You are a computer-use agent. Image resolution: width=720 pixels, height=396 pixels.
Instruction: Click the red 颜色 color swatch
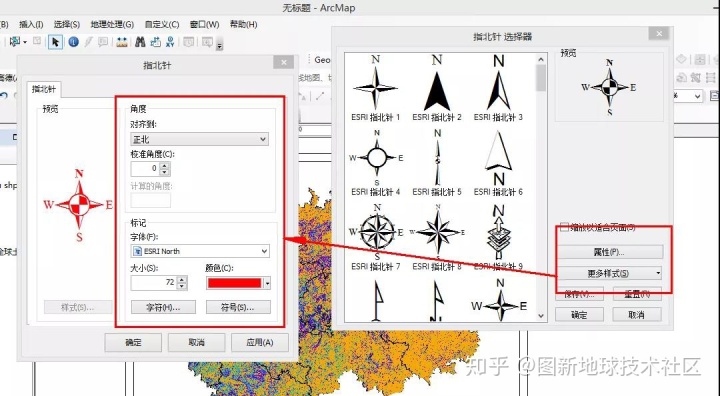(234, 283)
